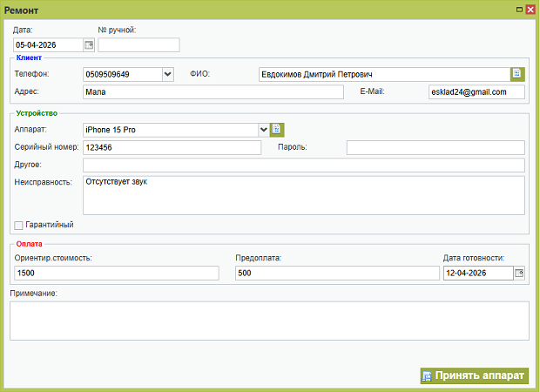
Task: Open calendar for Дата готовности
Action: point(519,274)
